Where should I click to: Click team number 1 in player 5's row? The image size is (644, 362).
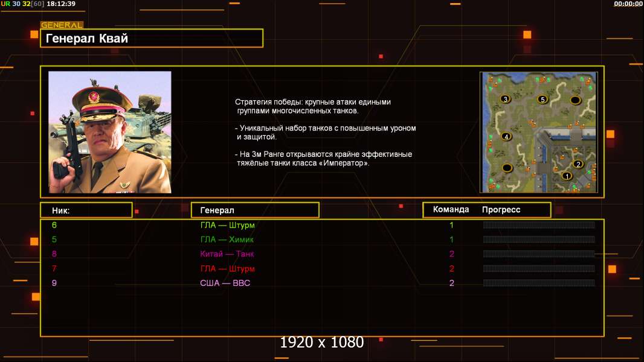point(451,240)
